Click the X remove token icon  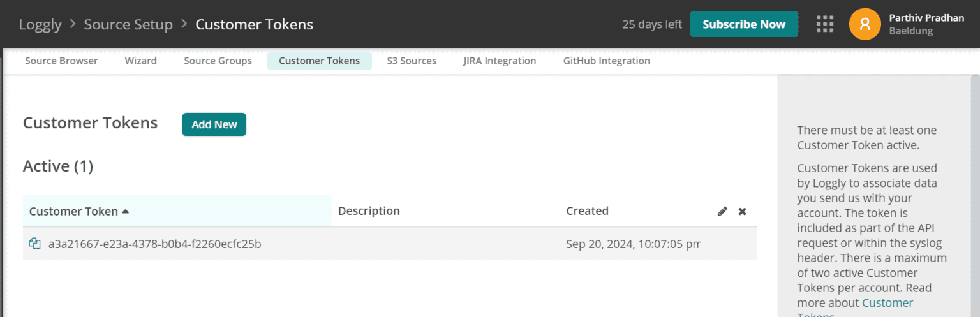[x=742, y=211]
